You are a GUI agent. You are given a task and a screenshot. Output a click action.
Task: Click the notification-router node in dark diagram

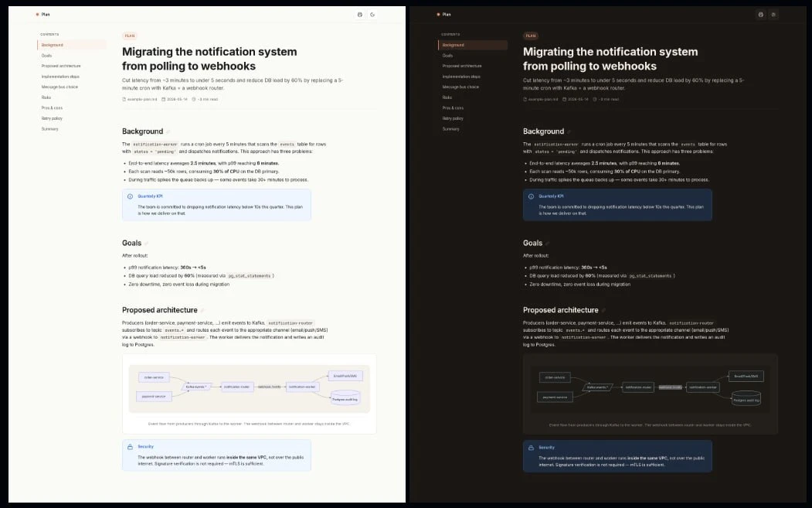(x=638, y=387)
